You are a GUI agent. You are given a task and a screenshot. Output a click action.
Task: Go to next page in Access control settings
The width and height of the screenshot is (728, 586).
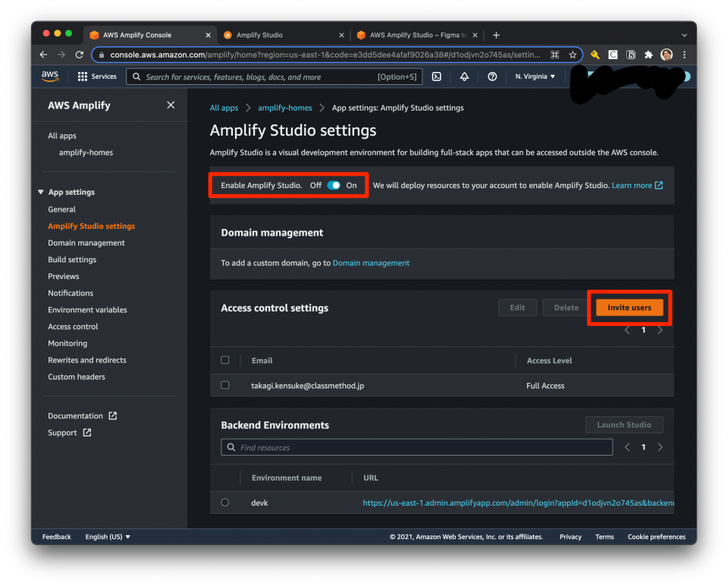661,330
